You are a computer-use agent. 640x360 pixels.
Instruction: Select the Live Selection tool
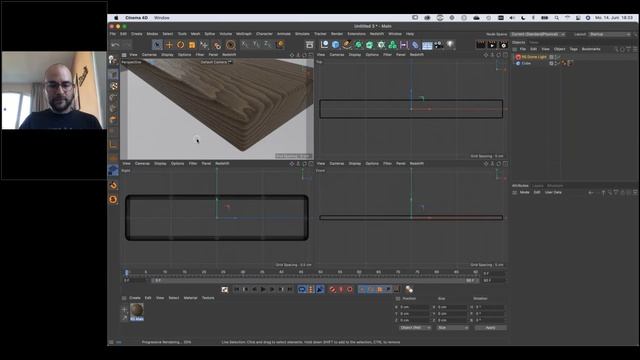coord(157,45)
